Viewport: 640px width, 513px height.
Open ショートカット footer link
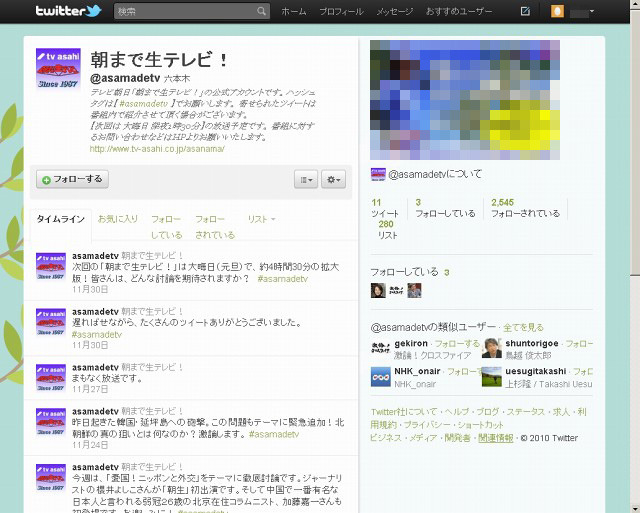coord(480,425)
